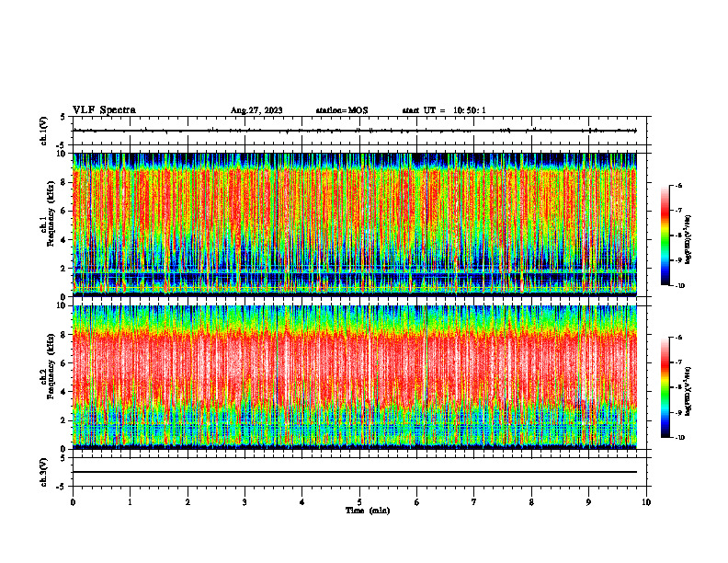Click the "-8" label on ch.1 colorbar
This screenshot has height=563, width=728.
point(679,236)
